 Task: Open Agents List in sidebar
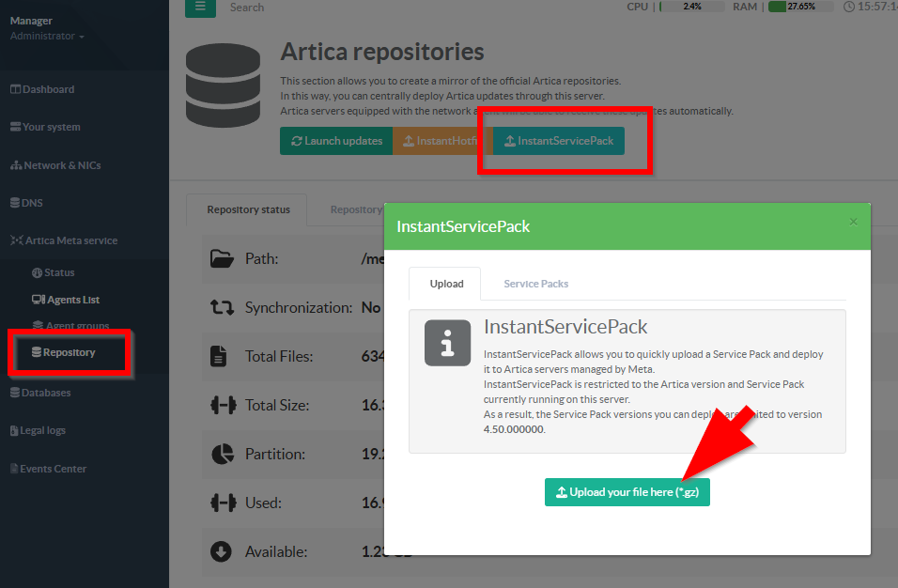click(66, 300)
